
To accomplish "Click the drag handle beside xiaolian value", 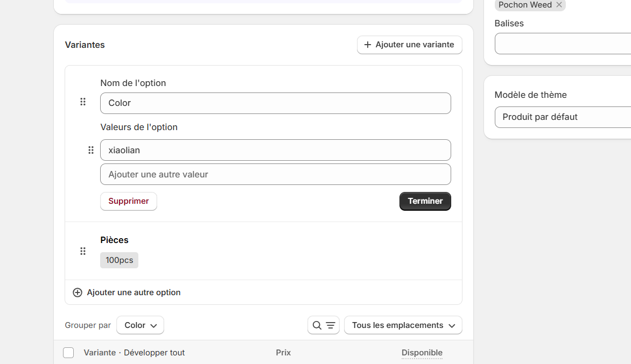I will point(91,150).
